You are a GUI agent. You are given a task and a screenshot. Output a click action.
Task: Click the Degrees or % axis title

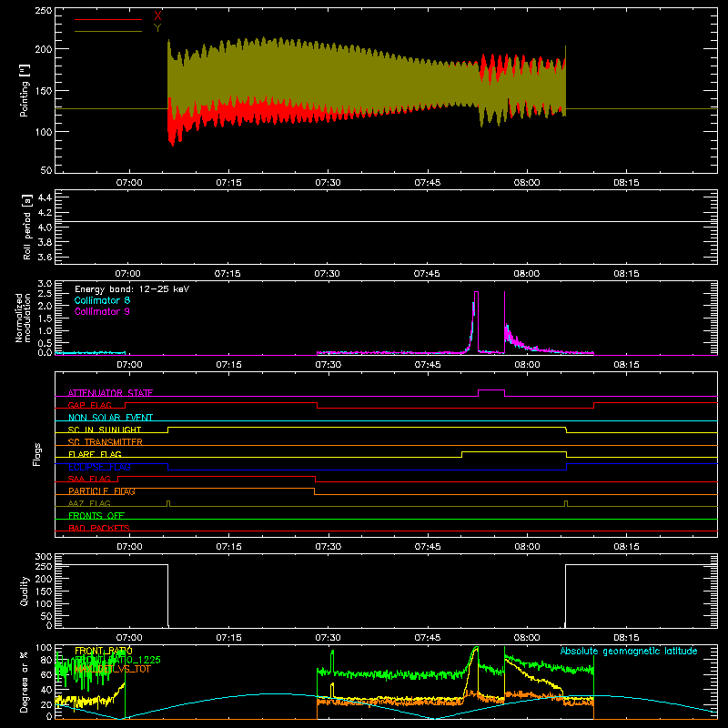click(25, 682)
